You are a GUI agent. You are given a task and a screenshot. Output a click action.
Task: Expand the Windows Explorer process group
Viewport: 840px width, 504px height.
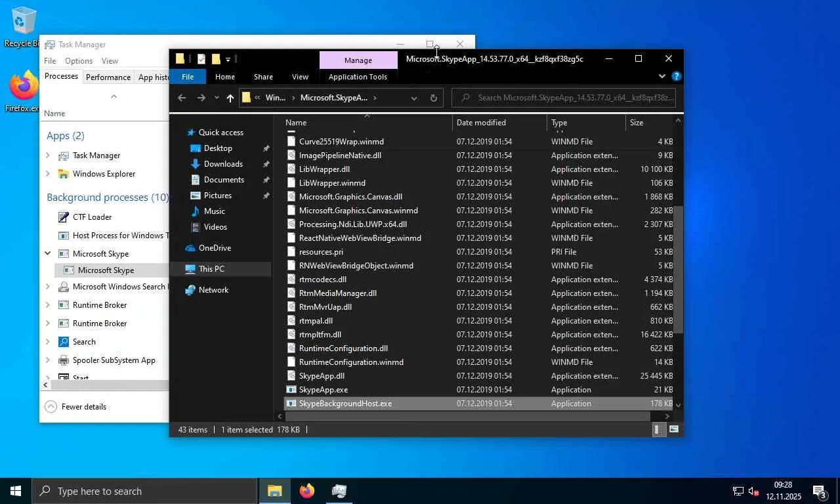48,174
